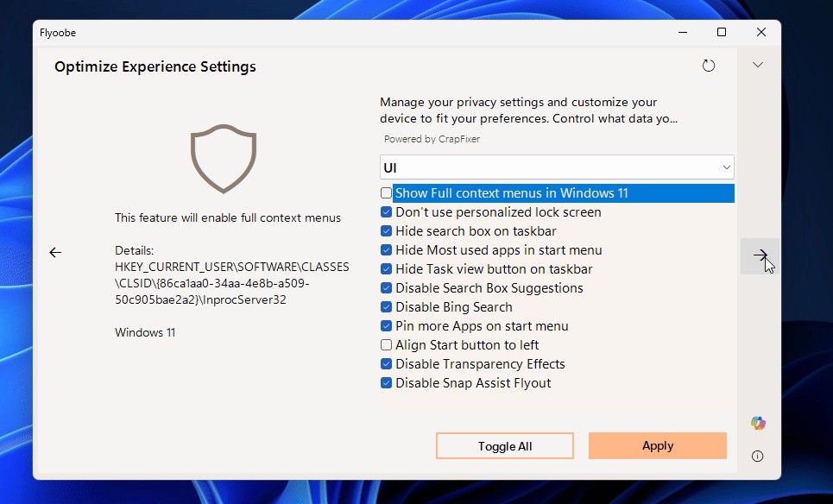Click the Powered by CrapFixer text
Screen dimensions: 833x504
click(x=432, y=139)
